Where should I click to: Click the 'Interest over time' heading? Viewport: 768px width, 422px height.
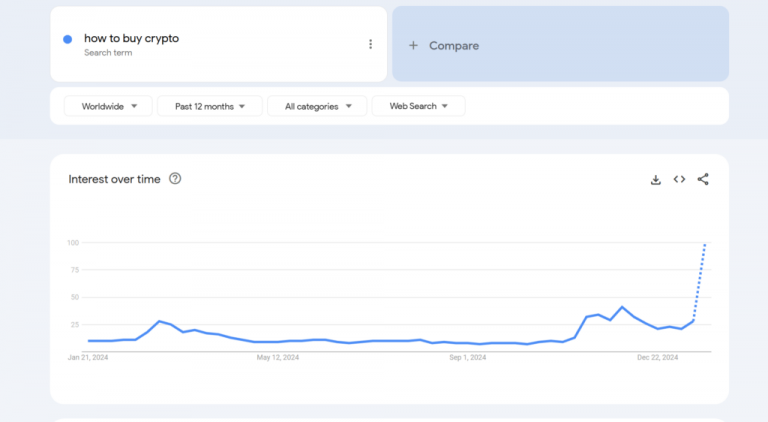(x=114, y=179)
